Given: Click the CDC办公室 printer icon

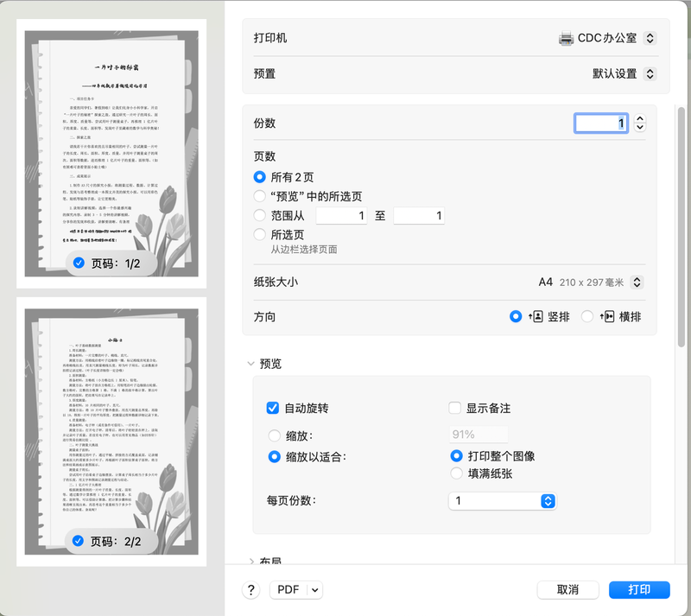Looking at the screenshot, I should click(566, 39).
